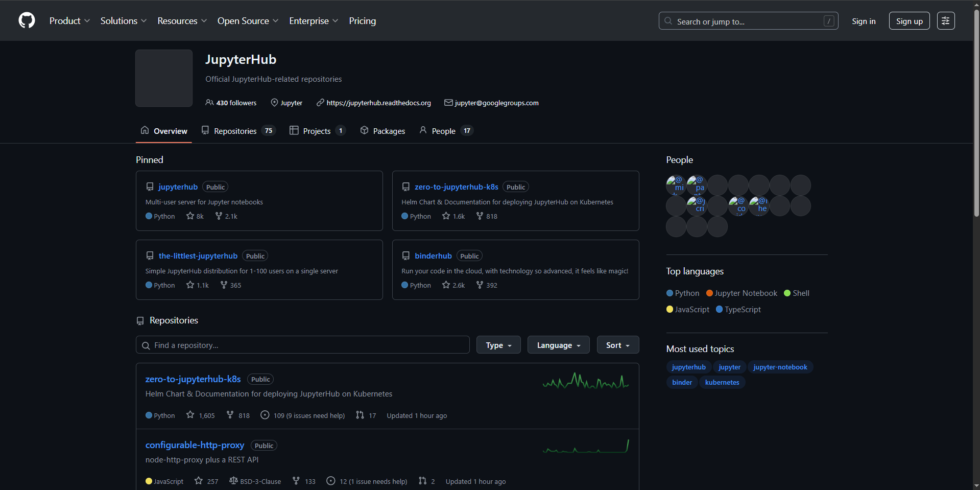Switch to the Repositories tab

pyautogui.click(x=238, y=131)
